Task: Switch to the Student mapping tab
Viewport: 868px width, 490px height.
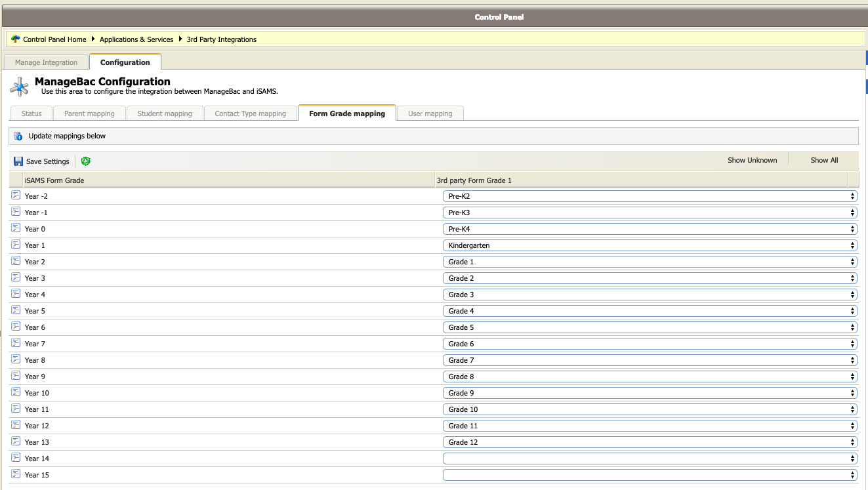Action: (165, 113)
